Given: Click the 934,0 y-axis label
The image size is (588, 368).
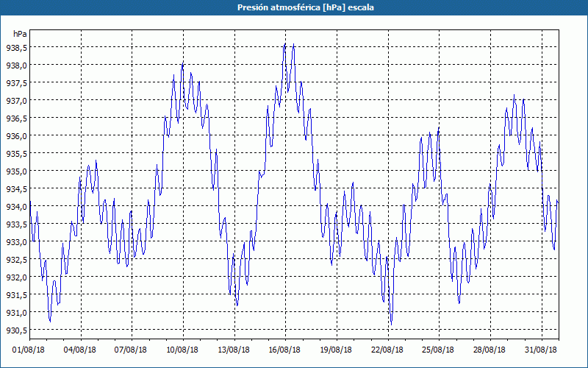Looking at the screenshot, I should pyautogui.click(x=16, y=207).
